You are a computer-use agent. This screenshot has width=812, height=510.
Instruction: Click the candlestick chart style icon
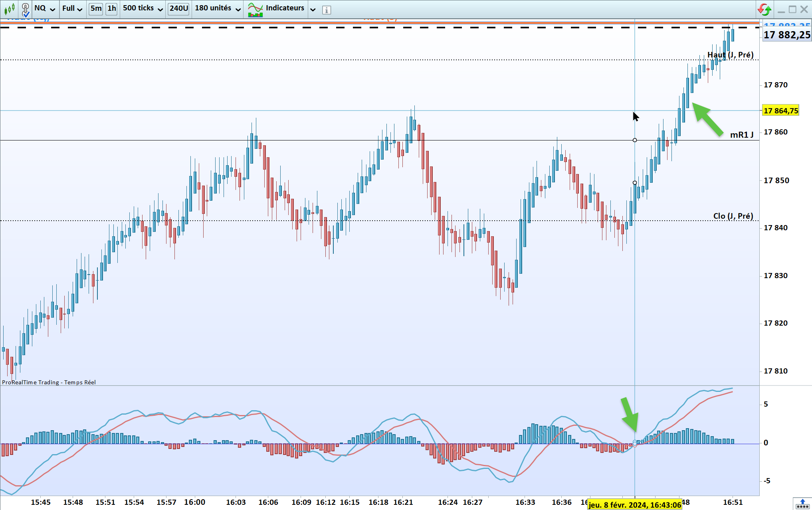9,8
